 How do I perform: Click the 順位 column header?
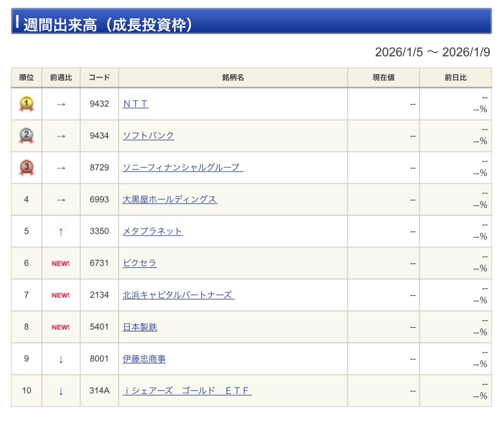pyautogui.click(x=27, y=78)
